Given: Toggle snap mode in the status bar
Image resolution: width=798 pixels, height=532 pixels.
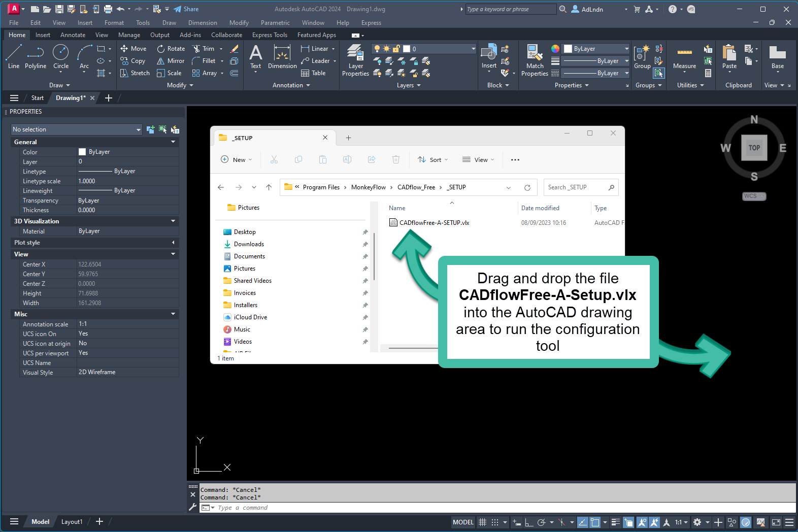Looking at the screenshot, I should pyautogui.click(x=495, y=522).
